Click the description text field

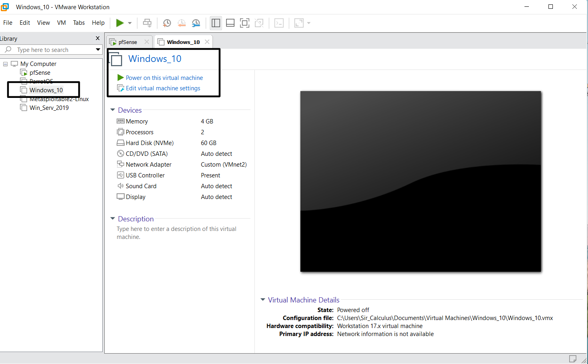pos(177,233)
